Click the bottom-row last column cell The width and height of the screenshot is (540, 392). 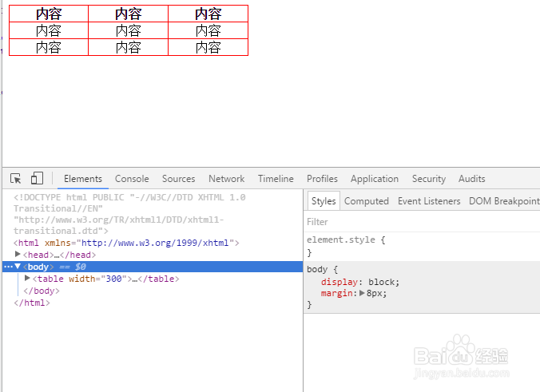click(x=208, y=47)
